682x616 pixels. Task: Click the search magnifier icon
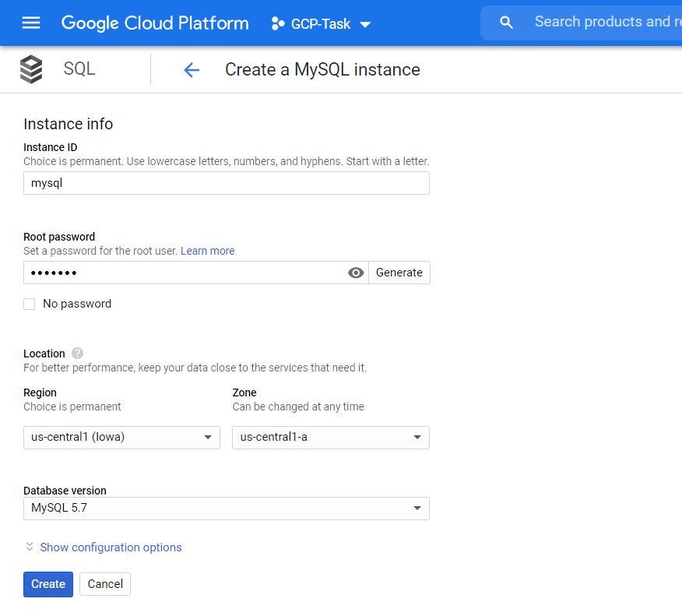[506, 22]
